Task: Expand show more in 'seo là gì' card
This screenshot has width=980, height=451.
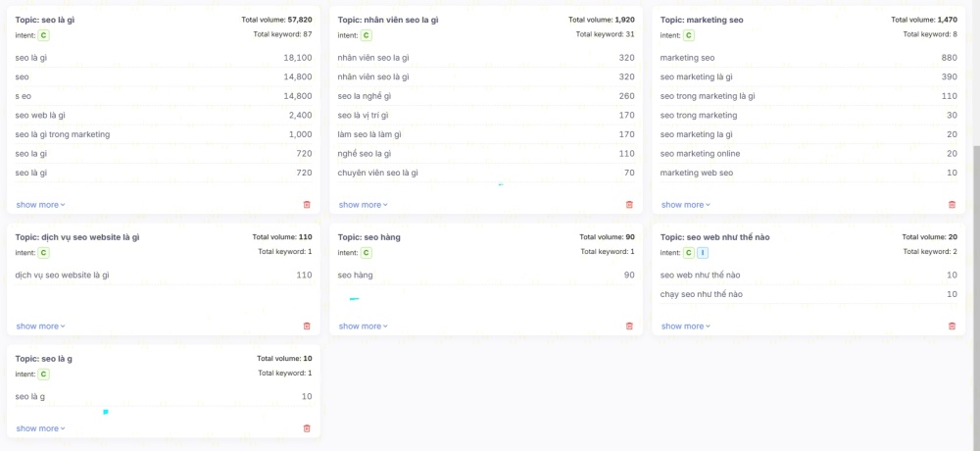Action: (40, 205)
